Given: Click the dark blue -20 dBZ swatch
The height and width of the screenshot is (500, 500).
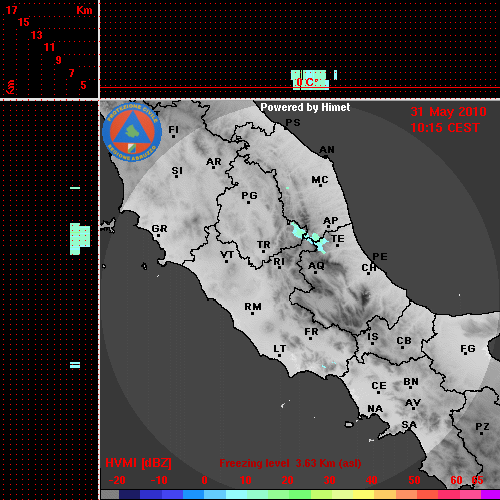Looking at the screenshot, I should [130, 494].
